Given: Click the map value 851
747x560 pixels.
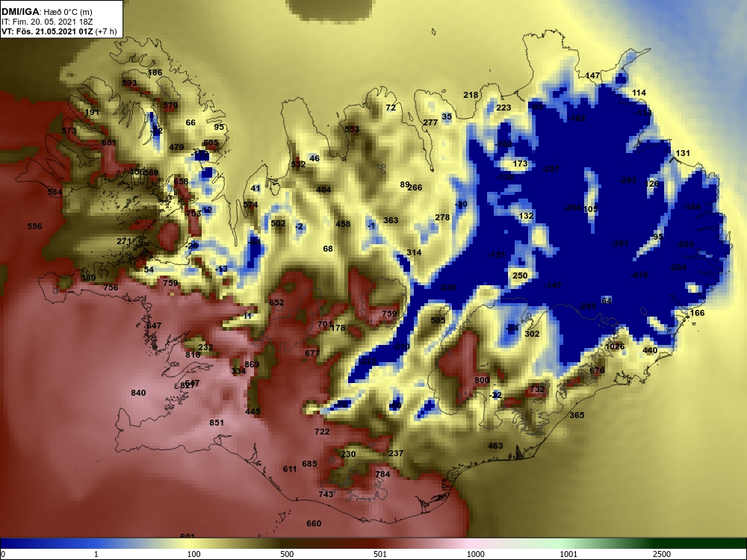Looking at the screenshot, I should [x=217, y=423].
